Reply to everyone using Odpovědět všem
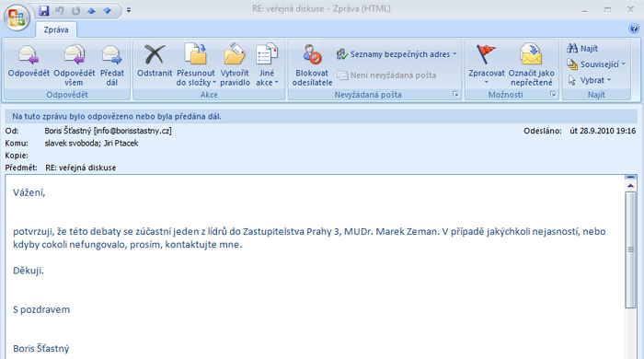This screenshot has width=644, height=359. 74,65
